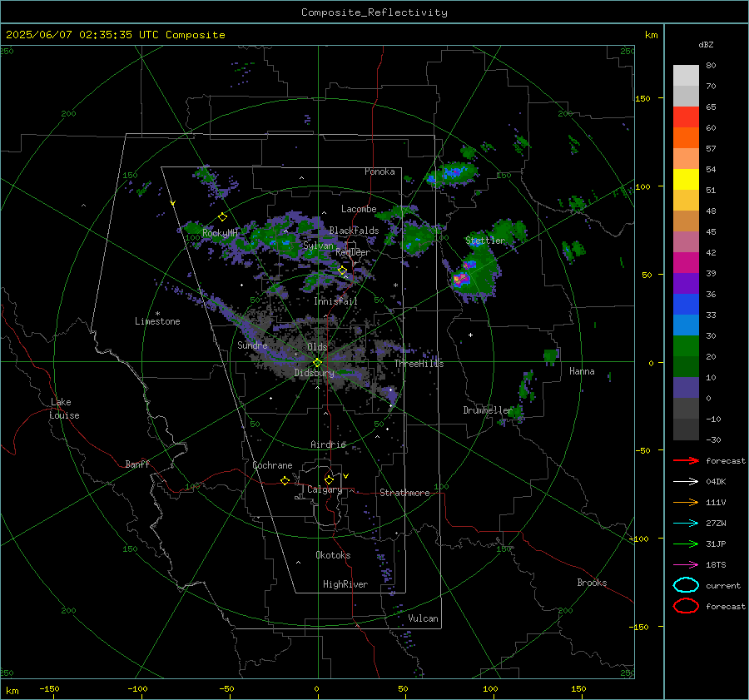This screenshot has height=700, width=749.
Task: Click the red forecast arrow in legend
Action: (x=686, y=460)
